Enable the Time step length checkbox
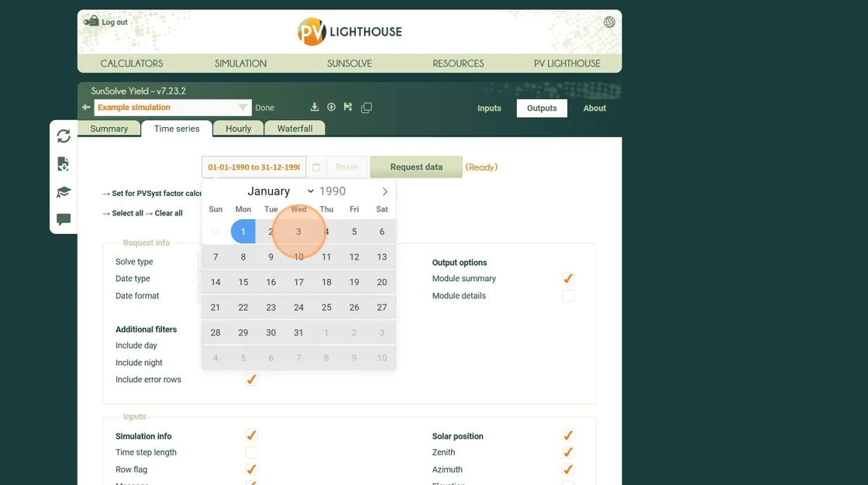 tap(252, 452)
